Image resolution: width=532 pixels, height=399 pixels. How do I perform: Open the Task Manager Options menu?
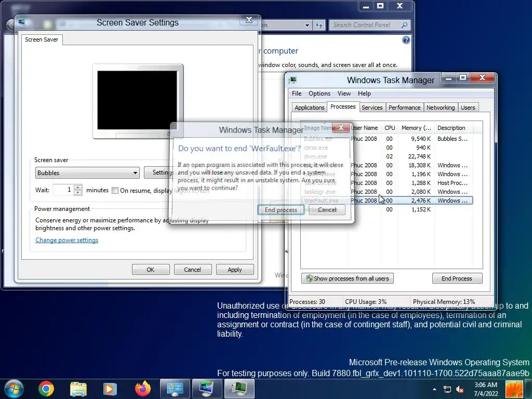320,94
